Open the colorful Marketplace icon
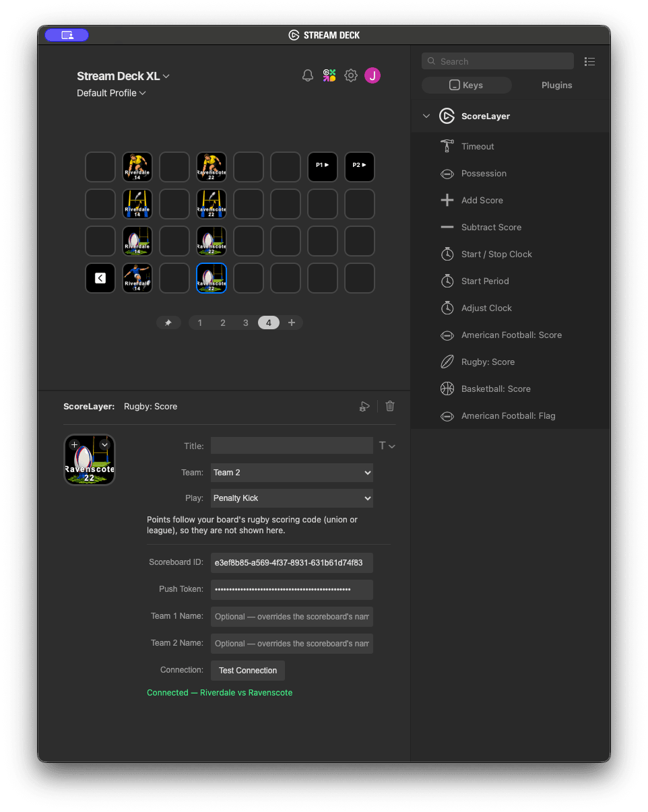The image size is (648, 812). click(329, 75)
